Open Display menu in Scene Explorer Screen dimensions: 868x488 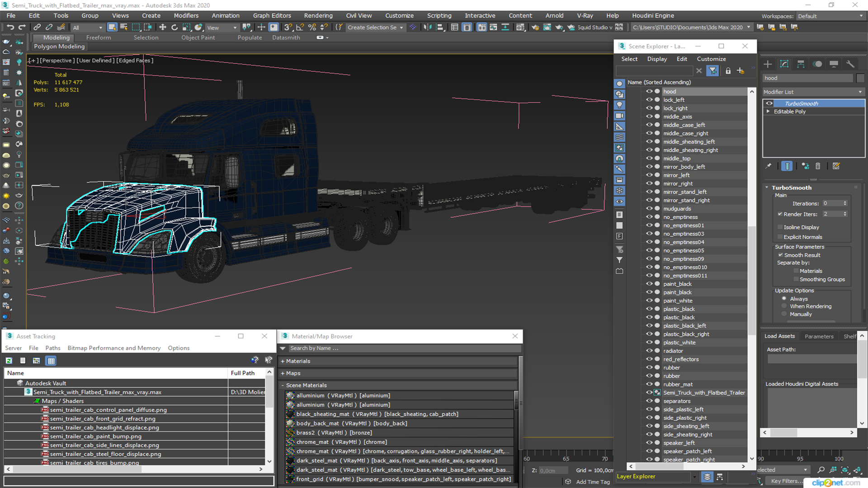point(657,59)
